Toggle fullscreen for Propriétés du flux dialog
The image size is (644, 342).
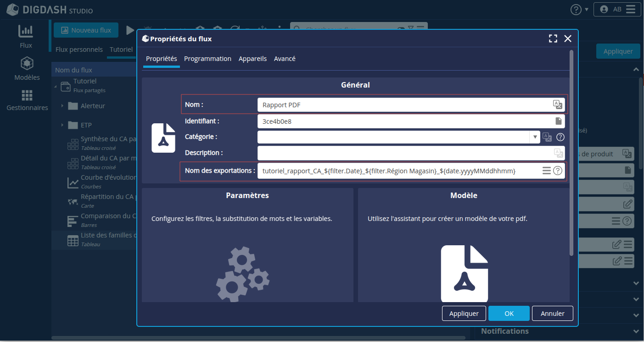[x=553, y=39]
